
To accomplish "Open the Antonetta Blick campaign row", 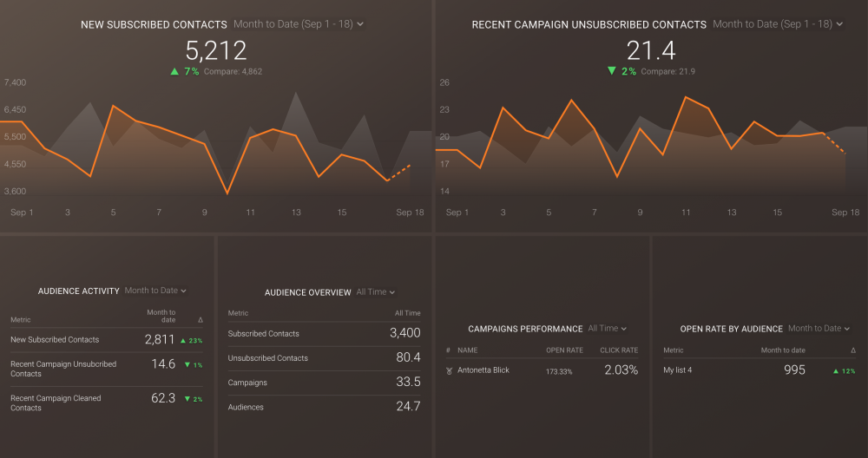I will pyautogui.click(x=483, y=370).
